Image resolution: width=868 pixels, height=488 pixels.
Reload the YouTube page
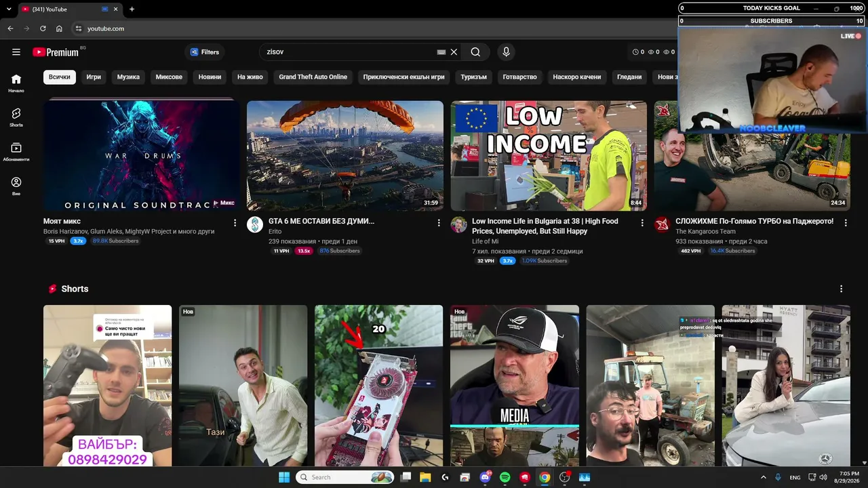point(43,28)
